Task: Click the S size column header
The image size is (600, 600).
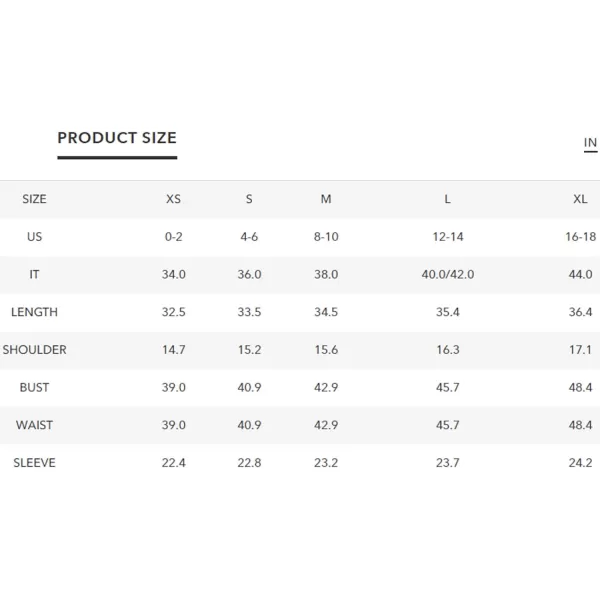Action: pyautogui.click(x=249, y=199)
